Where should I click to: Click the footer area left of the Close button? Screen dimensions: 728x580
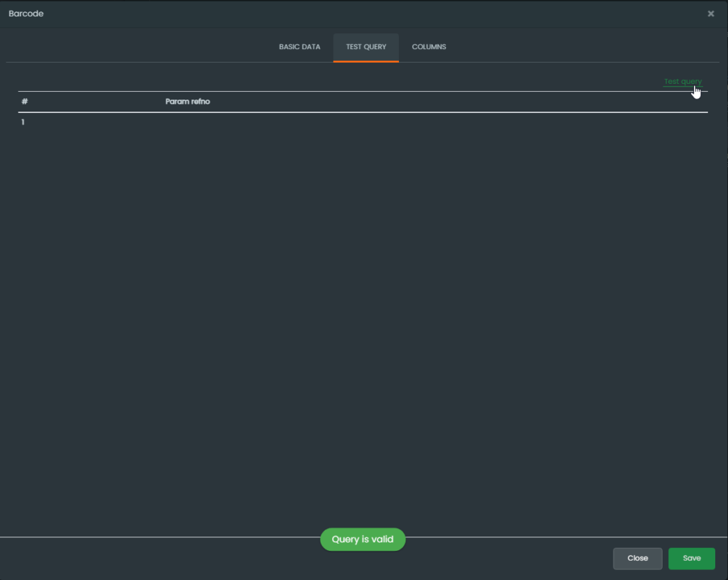pos(284,558)
